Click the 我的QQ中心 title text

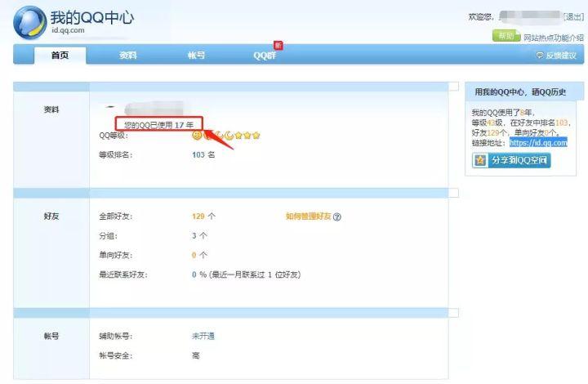[92, 18]
